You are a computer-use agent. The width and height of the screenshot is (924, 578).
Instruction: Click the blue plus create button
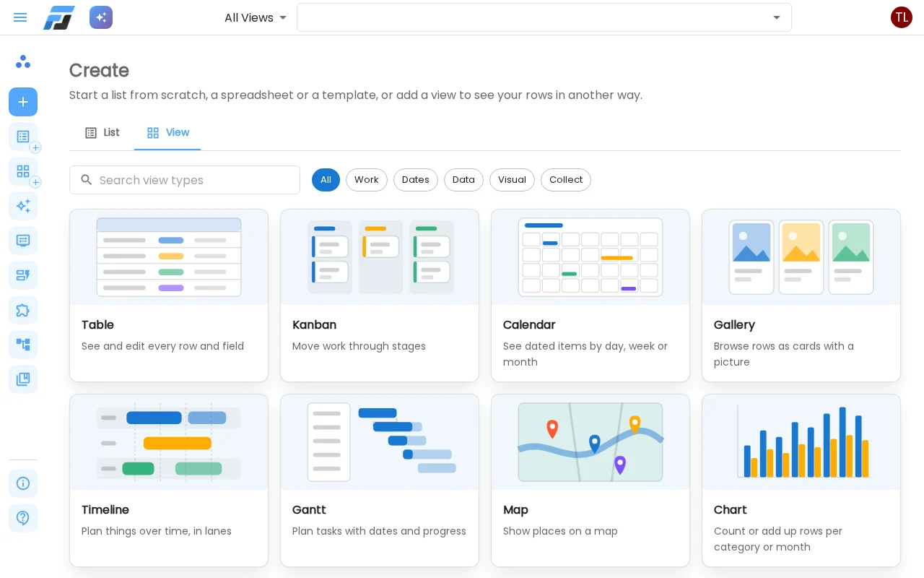23,102
